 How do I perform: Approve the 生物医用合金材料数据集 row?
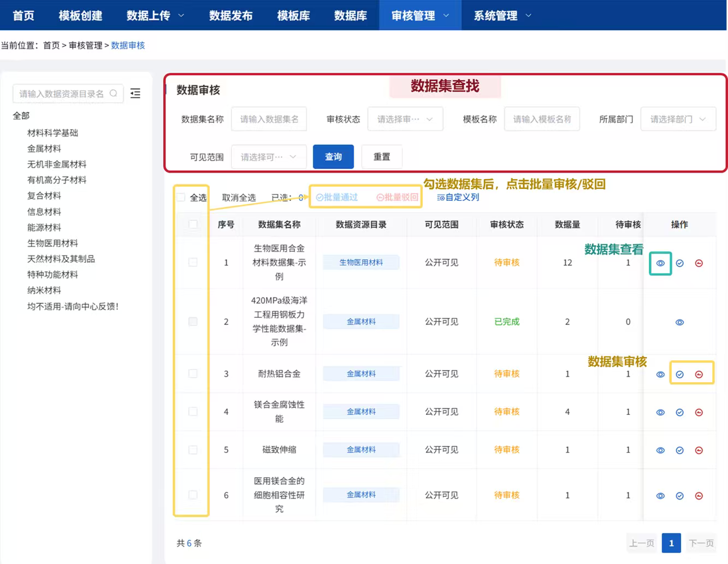click(x=679, y=263)
